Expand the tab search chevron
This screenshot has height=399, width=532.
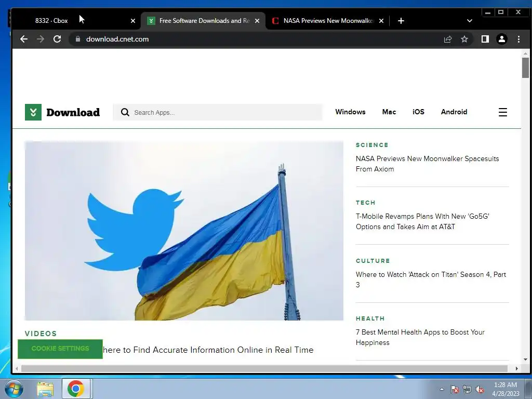pos(470,21)
